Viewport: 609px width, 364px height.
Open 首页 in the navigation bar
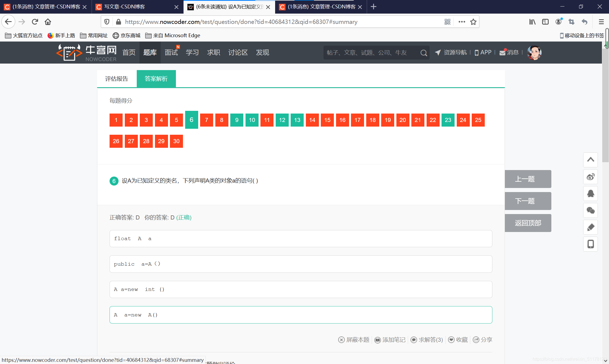point(129,52)
